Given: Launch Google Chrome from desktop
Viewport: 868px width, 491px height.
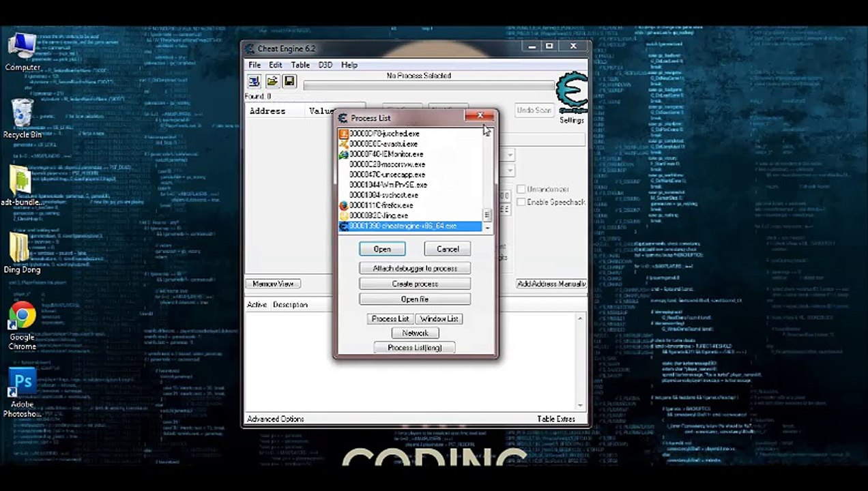Looking at the screenshot, I should click(22, 326).
